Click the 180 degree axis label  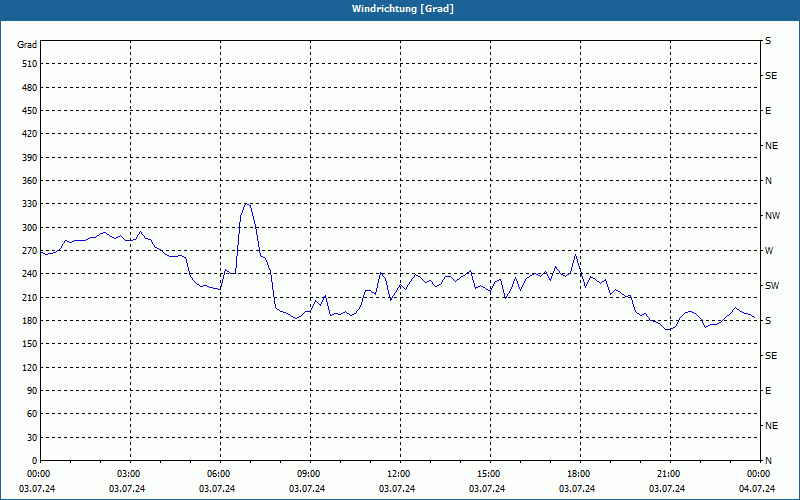click(30, 321)
